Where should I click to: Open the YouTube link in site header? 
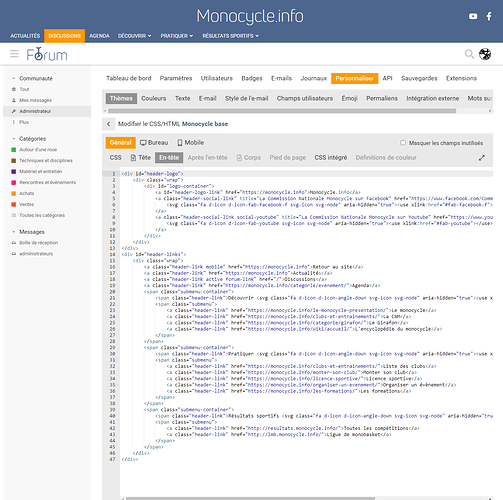pyautogui.click(x=473, y=16)
